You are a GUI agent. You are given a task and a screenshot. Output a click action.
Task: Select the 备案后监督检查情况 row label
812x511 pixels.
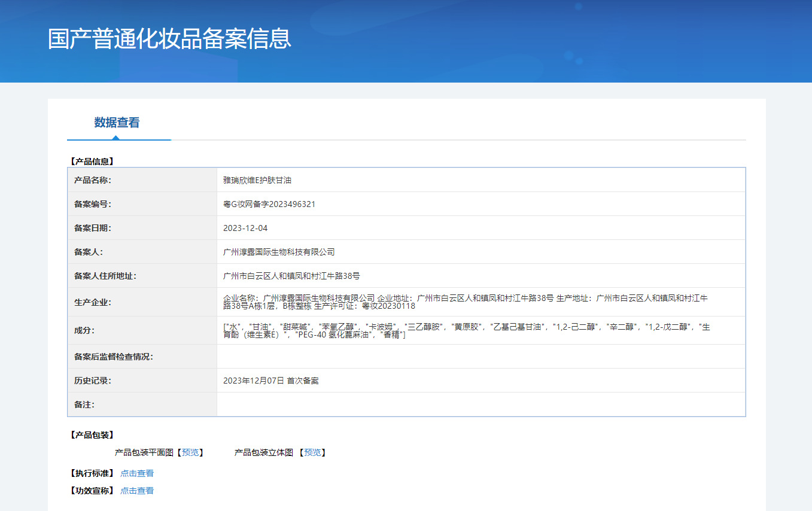(x=114, y=357)
